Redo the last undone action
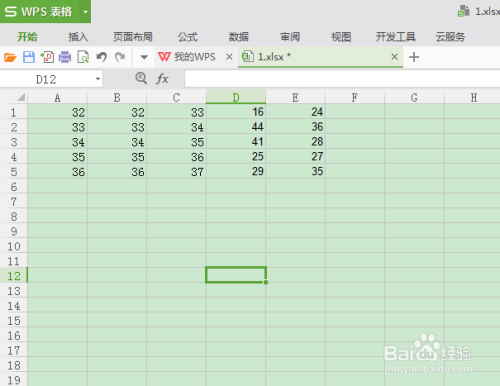This screenshot has height=386, width=500. coord(120,57)
